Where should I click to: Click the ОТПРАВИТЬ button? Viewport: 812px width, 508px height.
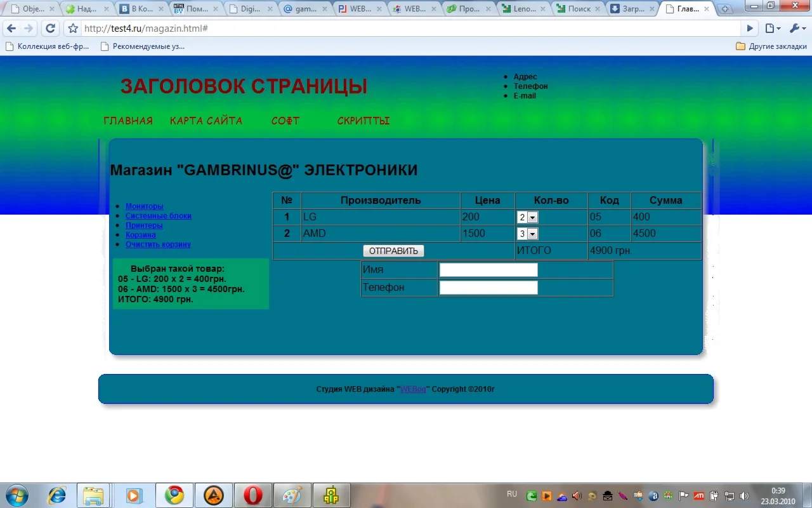[393, 251]
